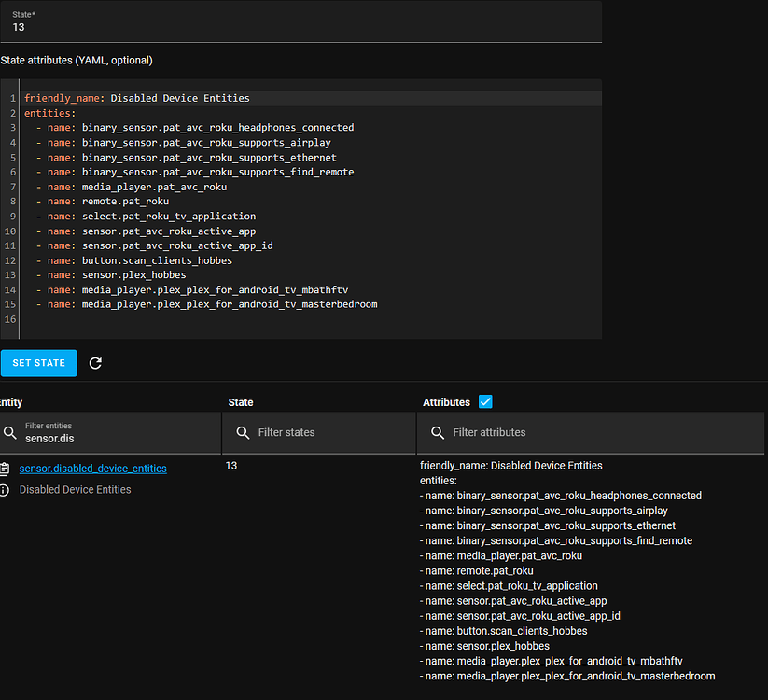Click the search icon in Filter attributes
Viewport: 768px width, 700px height.
point(437,433)
